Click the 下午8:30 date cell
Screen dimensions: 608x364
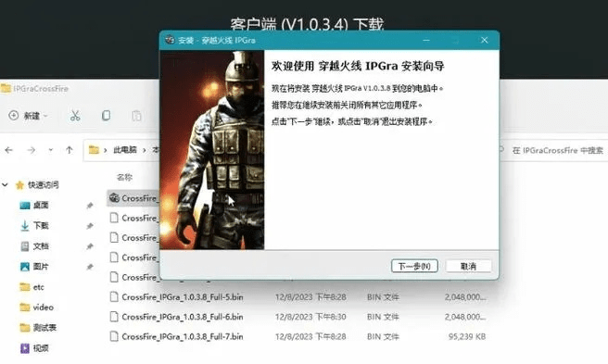tap(310, 317)
